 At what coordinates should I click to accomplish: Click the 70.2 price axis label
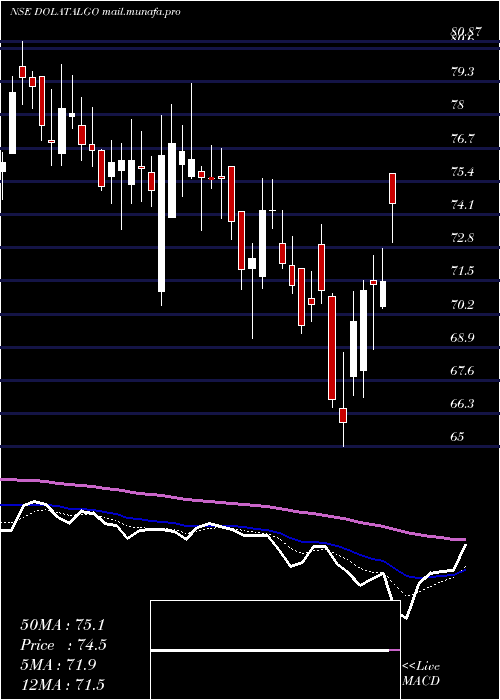pos(463,305)
